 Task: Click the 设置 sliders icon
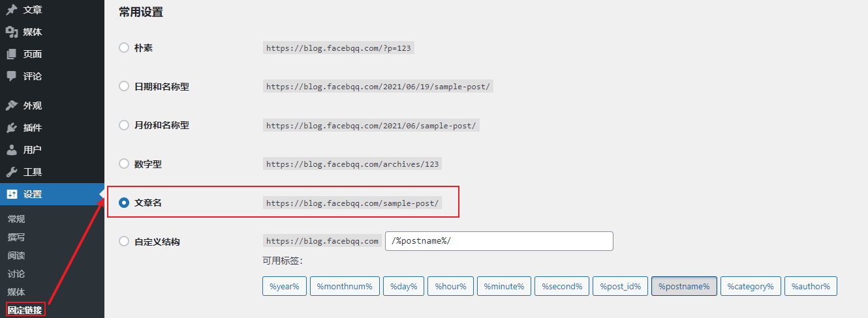(x=12, y=194)
